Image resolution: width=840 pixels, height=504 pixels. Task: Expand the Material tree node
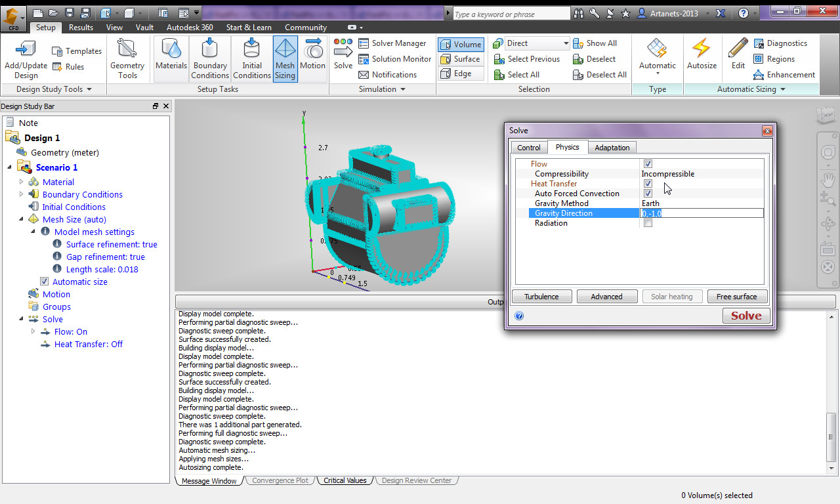(22, 182)
